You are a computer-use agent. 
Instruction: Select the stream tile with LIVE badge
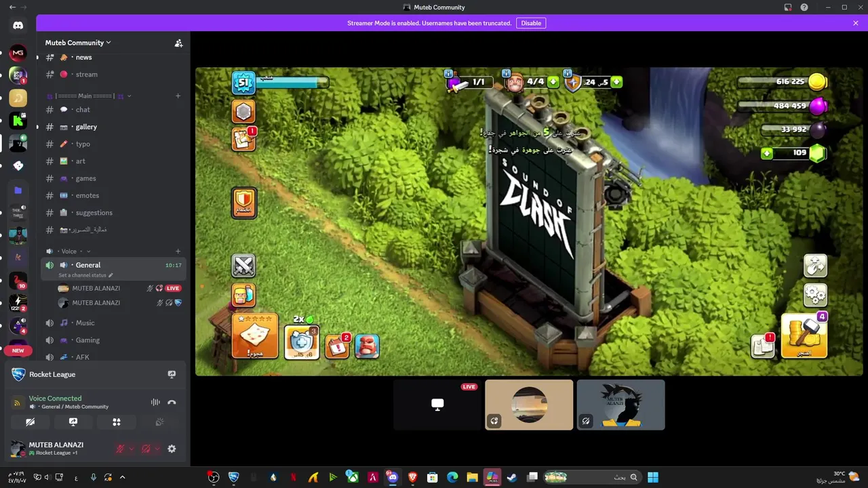437,405
